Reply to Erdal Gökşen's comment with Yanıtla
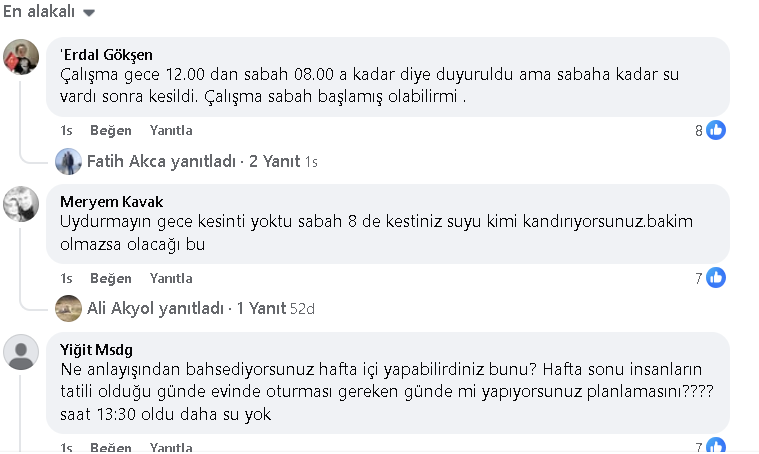The height and width of the screenshot is (454, 759). pos(170,130)
